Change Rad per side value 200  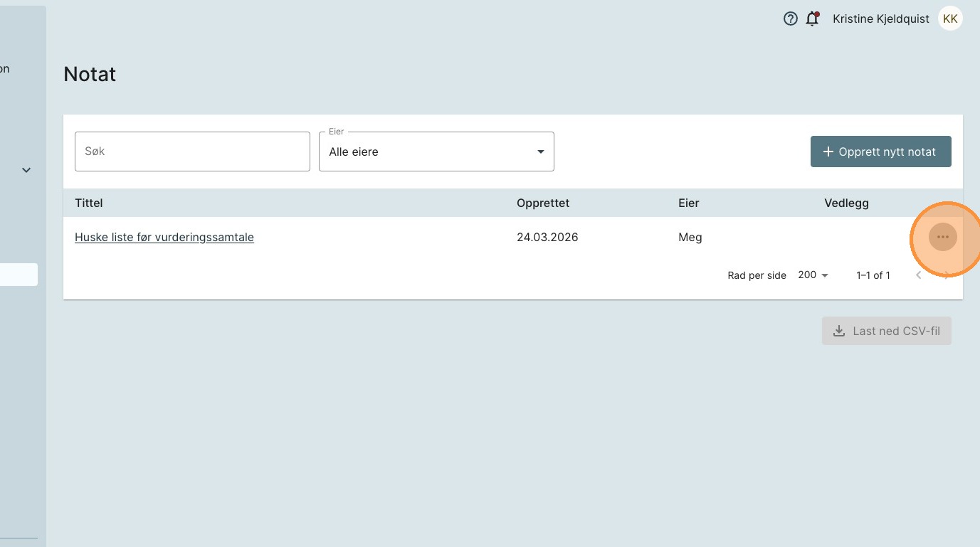813,275
